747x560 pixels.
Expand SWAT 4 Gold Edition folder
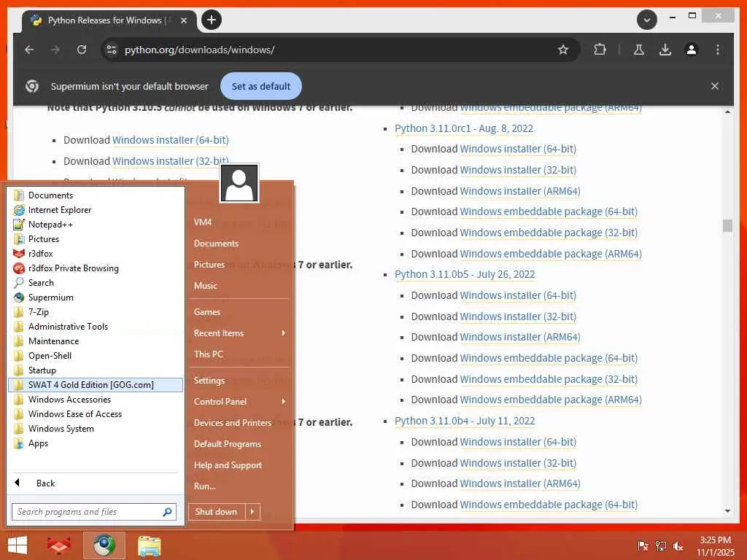click(x=96, y=385)
